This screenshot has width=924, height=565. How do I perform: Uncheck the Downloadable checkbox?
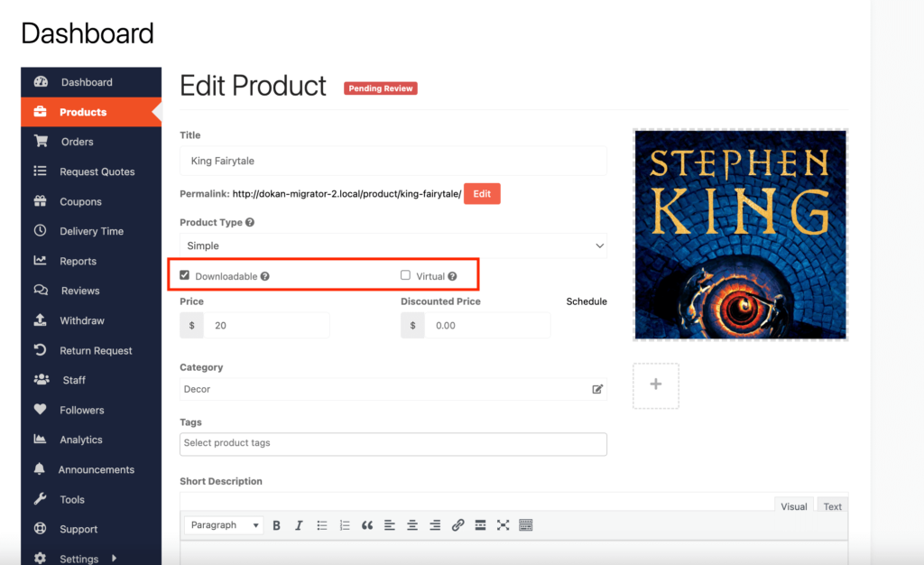click(184, 275)
